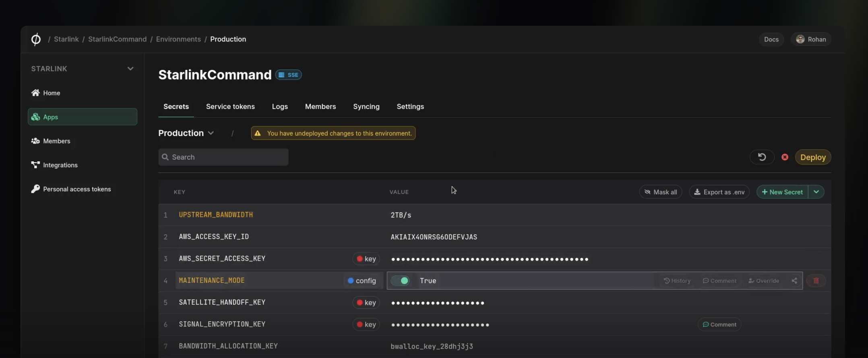Open the Apps sidebar section
The image size is (868, 358).
(x=83, y=117)
